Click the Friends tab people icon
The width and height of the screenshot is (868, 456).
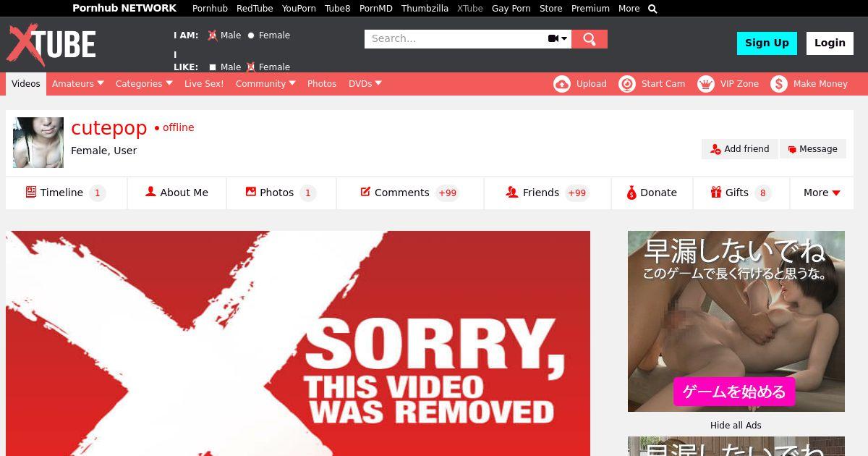[512, 192]
